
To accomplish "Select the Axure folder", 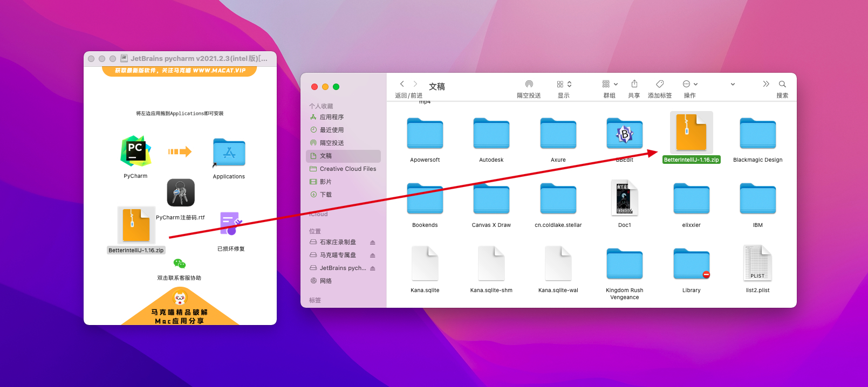I will (x=558, y=134).
